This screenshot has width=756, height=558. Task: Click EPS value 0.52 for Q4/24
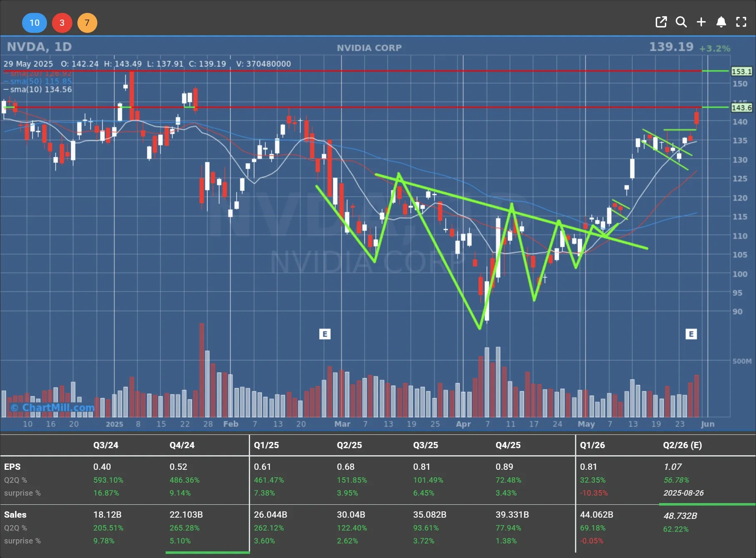click(x=178, y=467)
